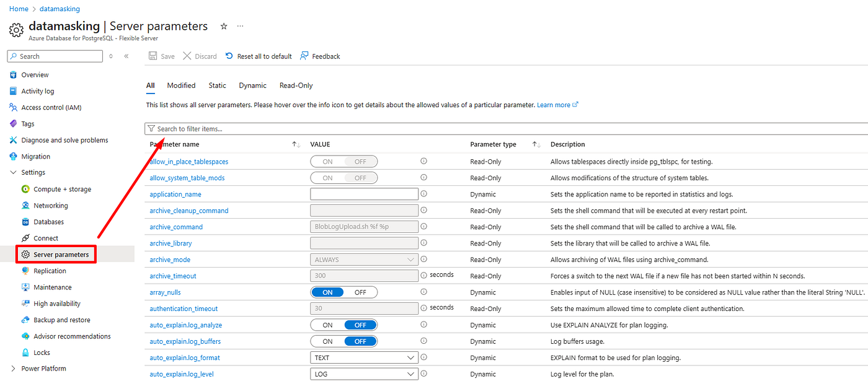868x381 pixels.
Task: Switch to the Read-Only tab
Action: [x=296, y=85]
